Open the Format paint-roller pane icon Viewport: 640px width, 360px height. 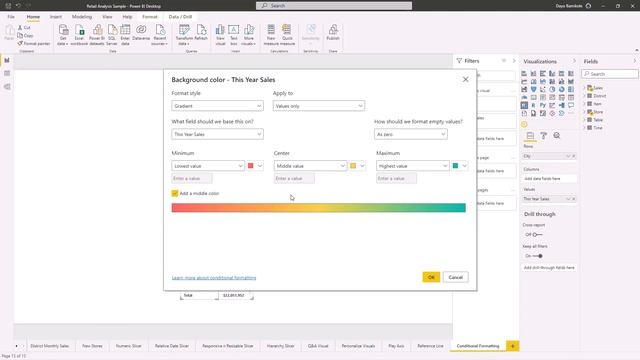(x=543, y=136)
